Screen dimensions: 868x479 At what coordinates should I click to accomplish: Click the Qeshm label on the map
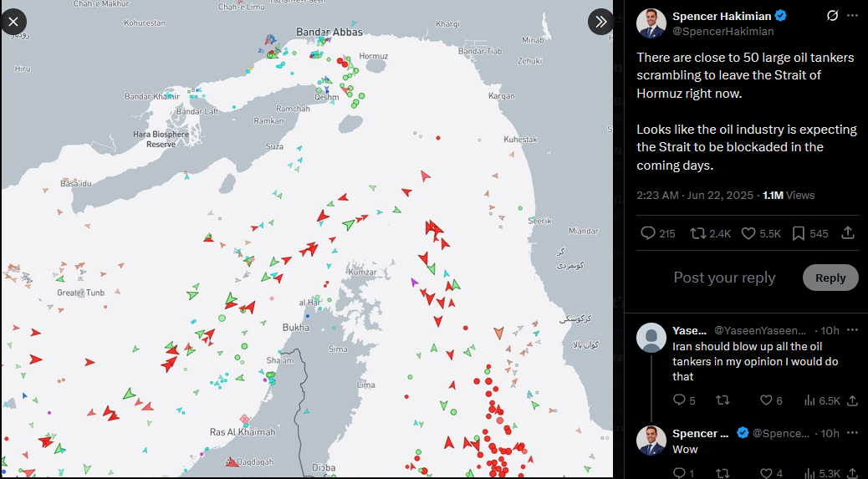pyautogui.click(x=327, y=97)
